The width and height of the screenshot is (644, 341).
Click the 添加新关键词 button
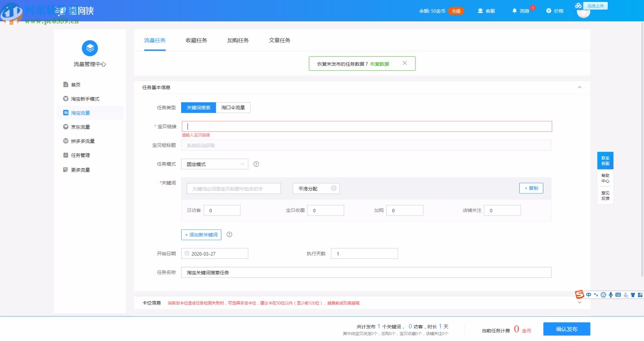pyautogui.click(x=201, y=235)
